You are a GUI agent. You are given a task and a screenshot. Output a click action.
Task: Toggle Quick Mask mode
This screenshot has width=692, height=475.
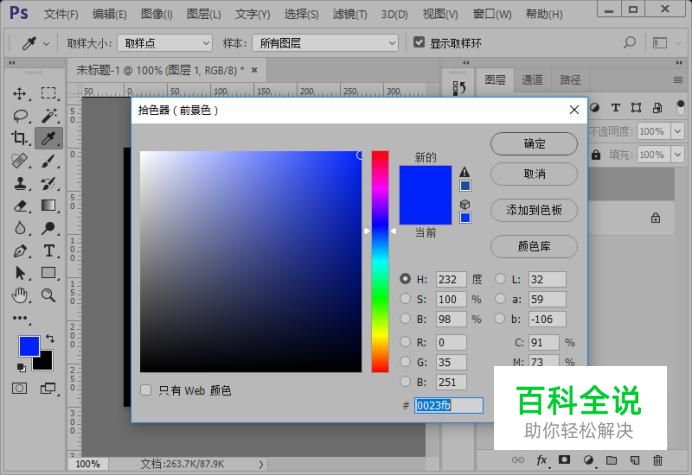[19, 388]
